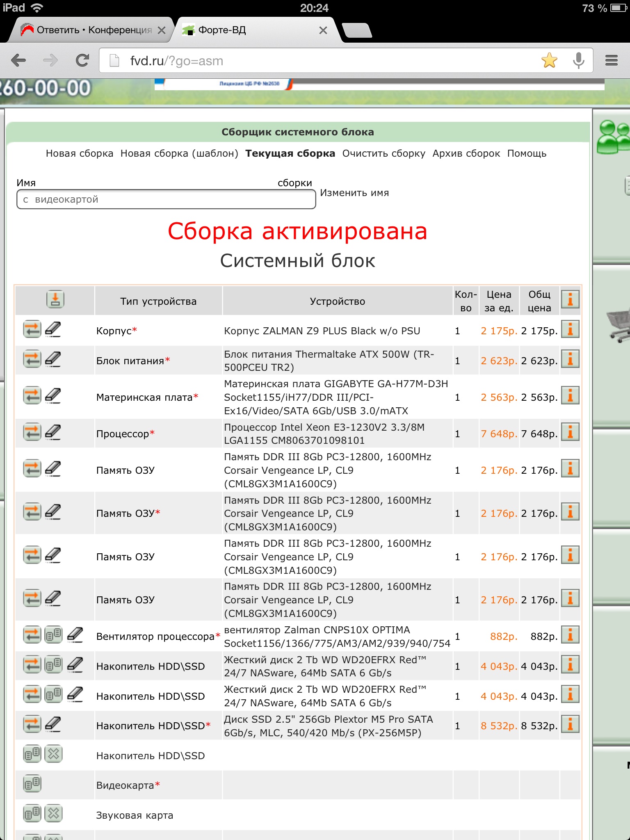
Task: Click the 7 648р. unit price
Action: [x=499, y=434]
